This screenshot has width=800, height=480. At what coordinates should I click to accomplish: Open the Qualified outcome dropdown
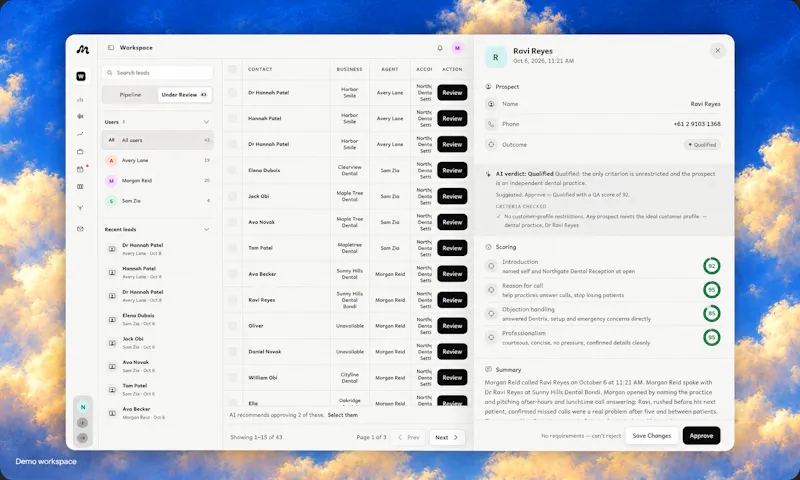pos(702,145)
